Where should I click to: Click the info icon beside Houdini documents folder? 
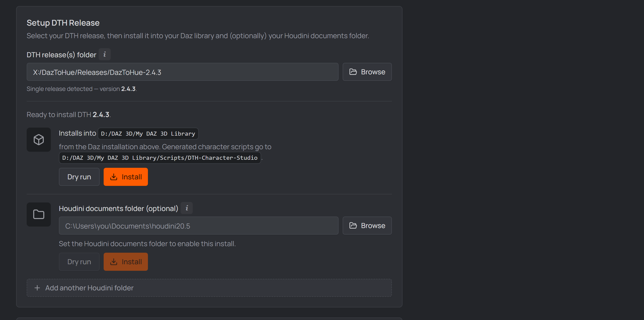click(187, 208)
